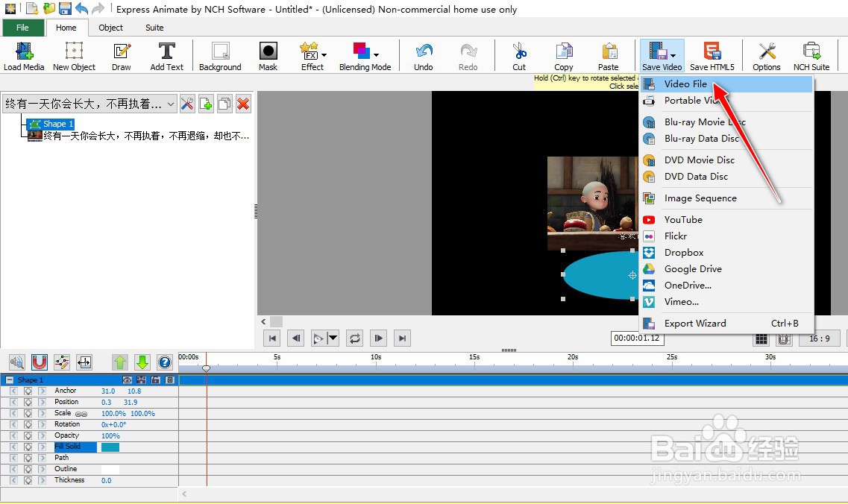This screenshot has width=848, height=504.
Task: Open the Options dialog
Action: (767, 56)
